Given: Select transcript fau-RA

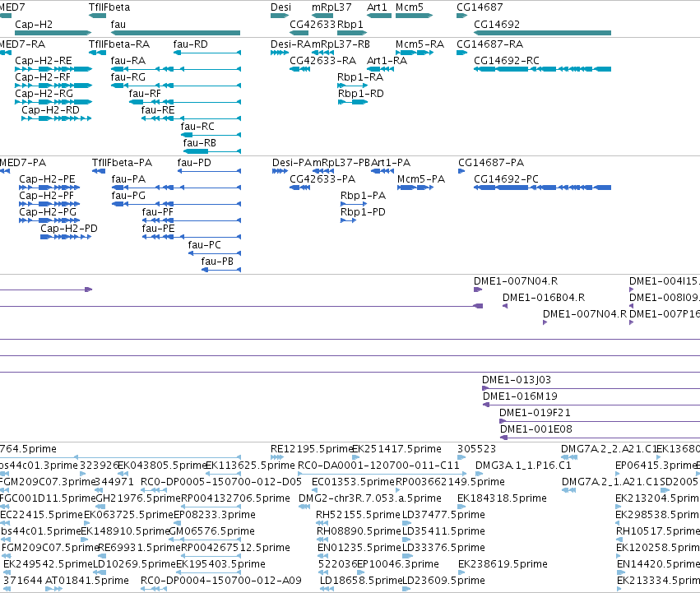Looking at the screenshot, I should click(x=176, y=69).
